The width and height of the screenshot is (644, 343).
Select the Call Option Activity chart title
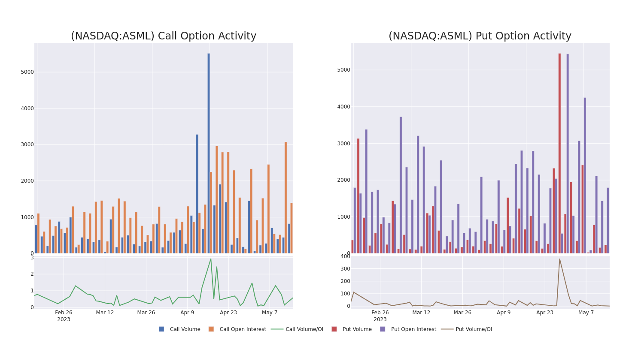(164, 36)
